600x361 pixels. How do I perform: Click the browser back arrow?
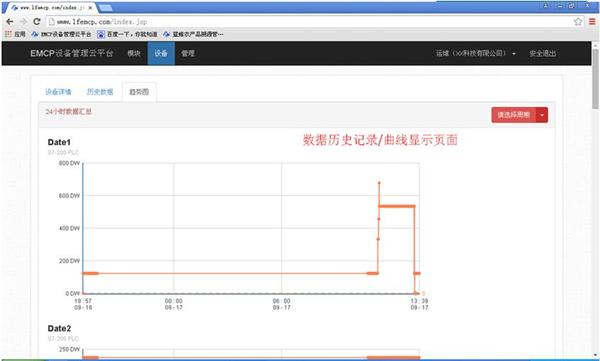coord(10,22)
